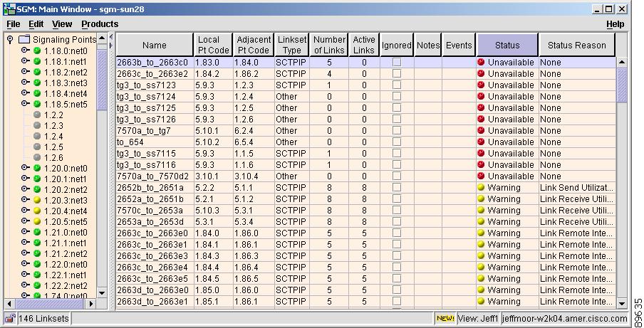
Task: Collapse the 1.18.5:net5 tree node
Action: coord(25,105)
